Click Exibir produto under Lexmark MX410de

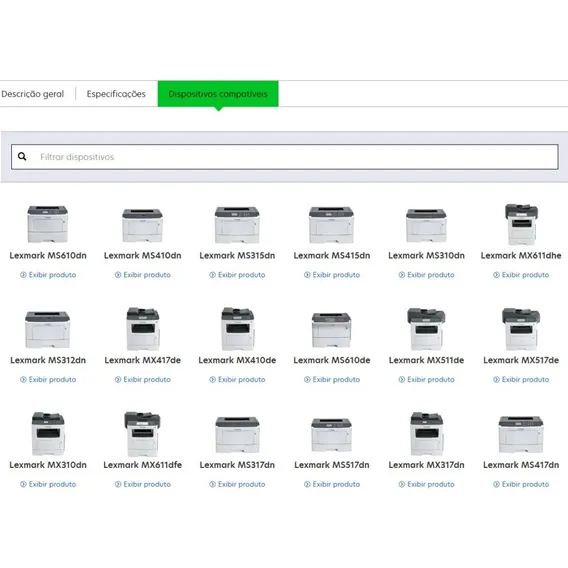click(x=237, y=380)
